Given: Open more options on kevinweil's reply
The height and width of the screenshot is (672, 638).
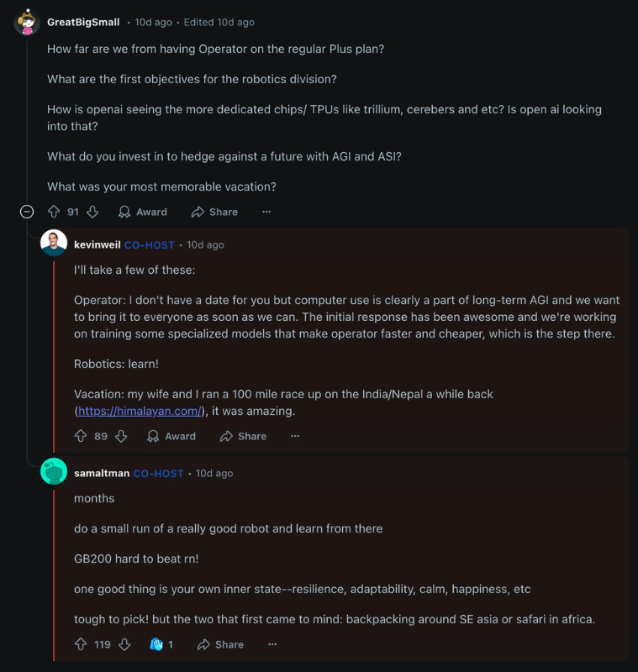Looking at the screenshot, I should click(x=295, y=436).
